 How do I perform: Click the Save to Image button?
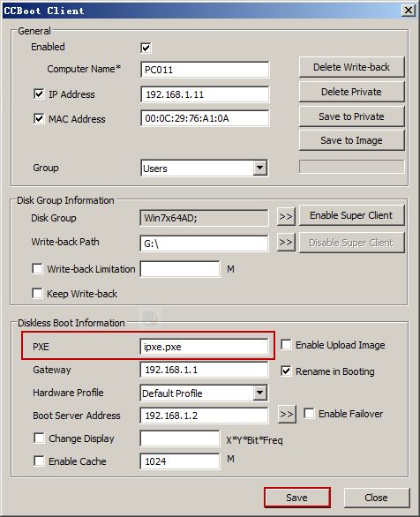pyautogui.click(x=351, y=140)
